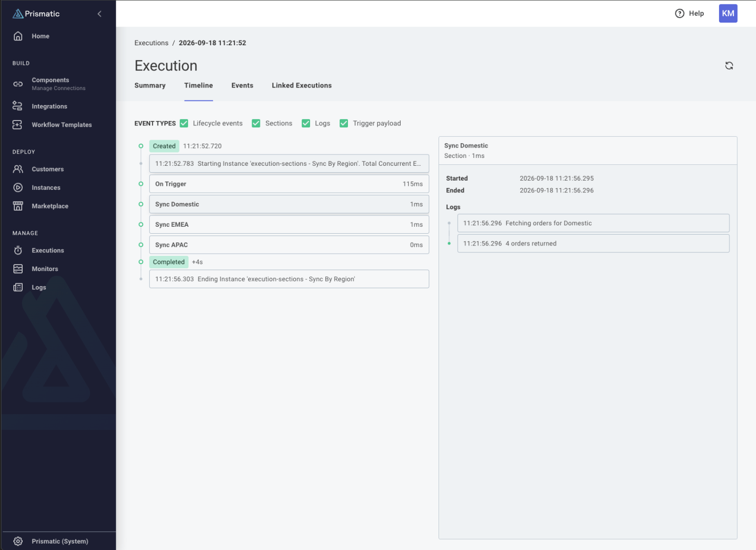Click the Sync APAC timeline marker dot
This screenshot has height=550, width=756.
coord(141,244)
